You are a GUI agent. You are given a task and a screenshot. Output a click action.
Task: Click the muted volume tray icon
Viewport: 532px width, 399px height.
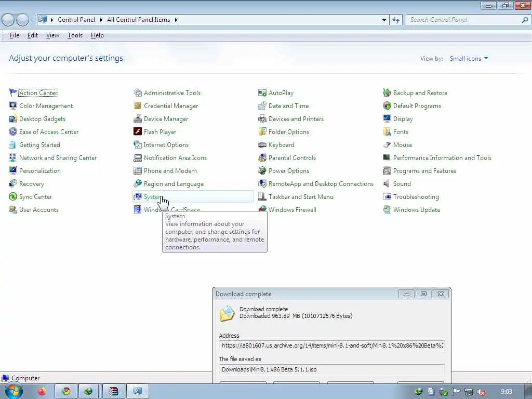click(481, 392)
